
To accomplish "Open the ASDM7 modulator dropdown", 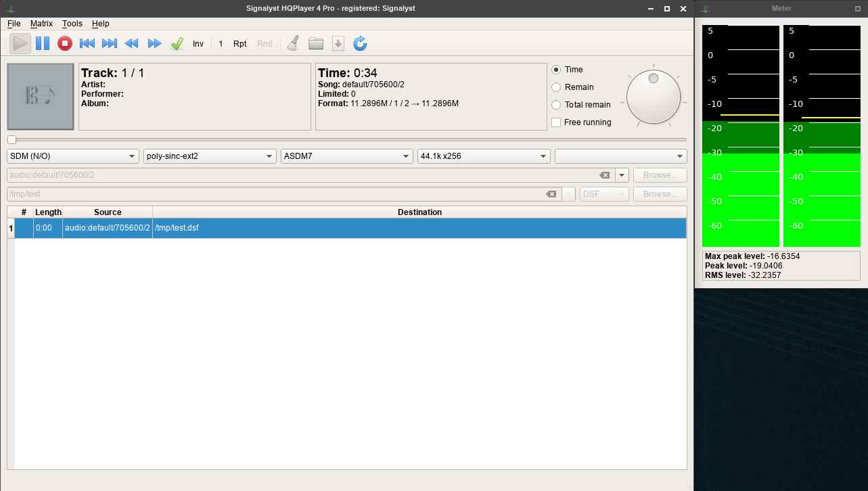I will [346, 156].
